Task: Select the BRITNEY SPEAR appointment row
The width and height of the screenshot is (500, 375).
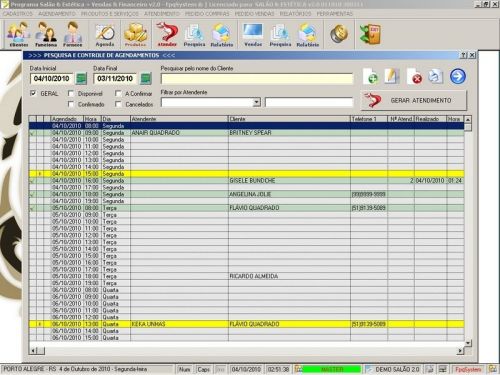Action: [246, 133]
